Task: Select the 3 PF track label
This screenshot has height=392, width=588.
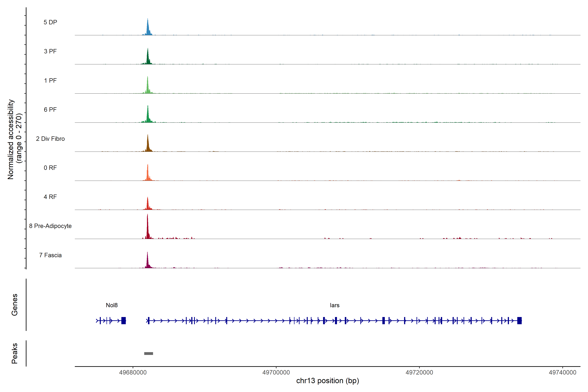Action: [x=50, y=51]
